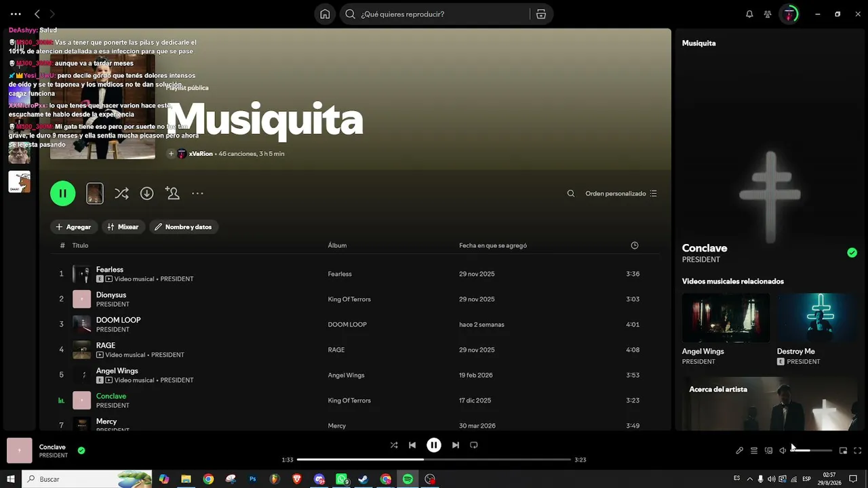Toggle shuffle for the Musiquita playlist header
The height and width of the screenshot is (488, 868).
click(121, 193)
